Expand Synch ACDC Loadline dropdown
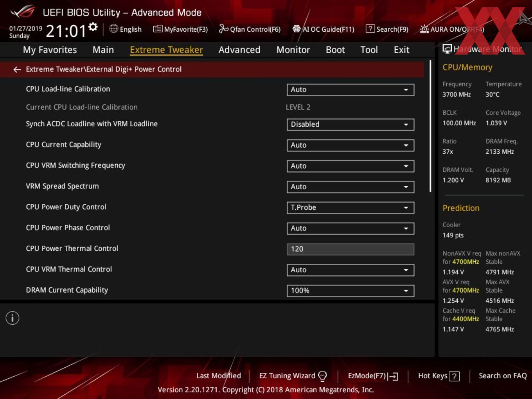This screenshot has height=399, width=532. (x=350, y=124)
